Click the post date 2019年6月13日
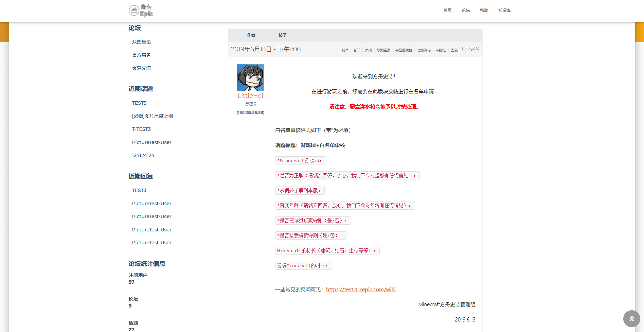 tap(251, 49)
